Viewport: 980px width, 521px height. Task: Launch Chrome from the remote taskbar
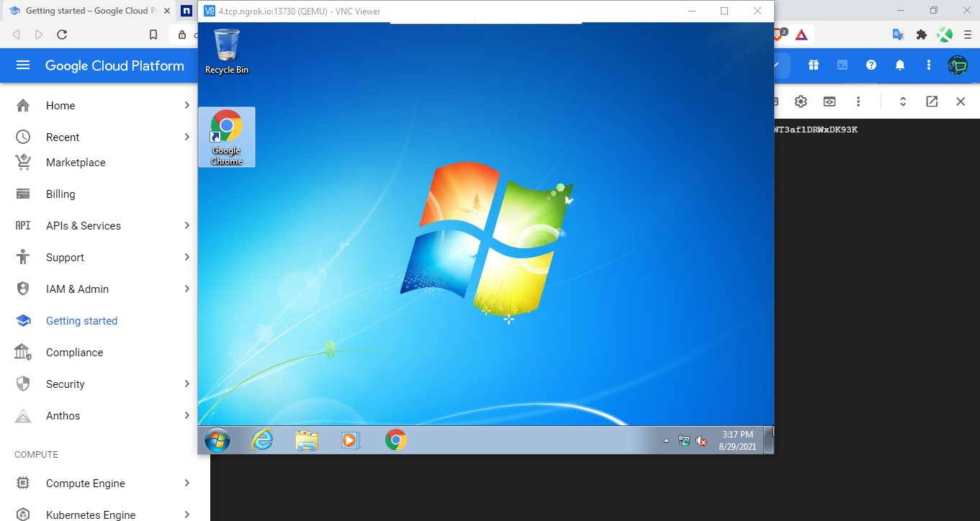[395, 440]
